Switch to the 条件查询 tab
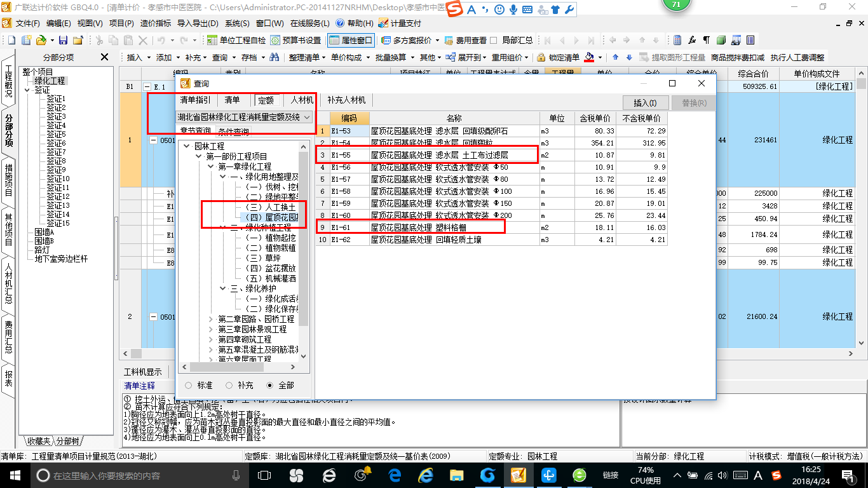 click(x=233, y=132)
